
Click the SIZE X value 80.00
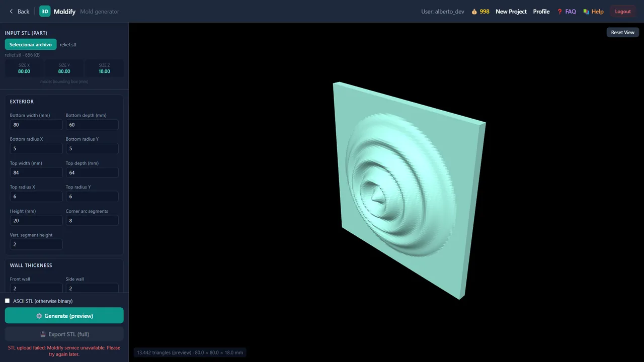(24, 71)
